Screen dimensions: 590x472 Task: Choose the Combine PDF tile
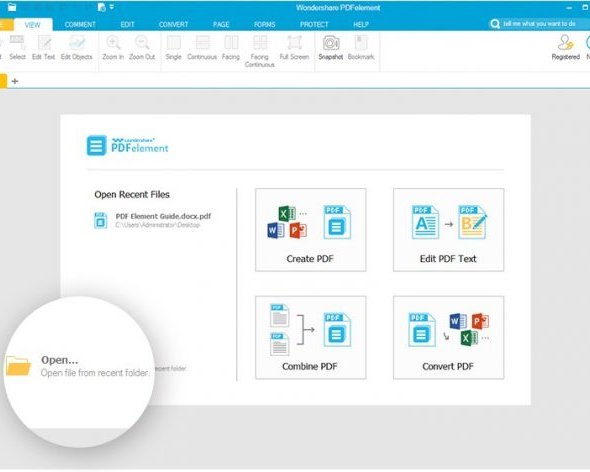tap(310, 337)
